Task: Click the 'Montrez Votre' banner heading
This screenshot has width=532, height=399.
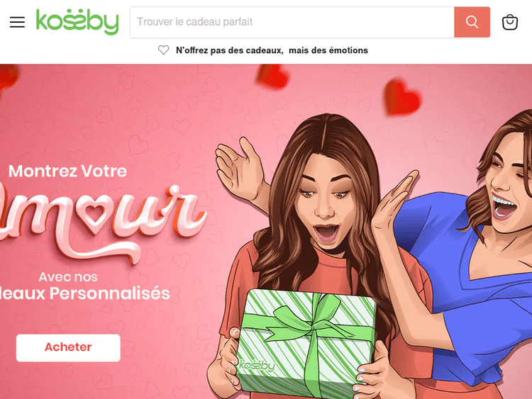Action: pos(67,171)
